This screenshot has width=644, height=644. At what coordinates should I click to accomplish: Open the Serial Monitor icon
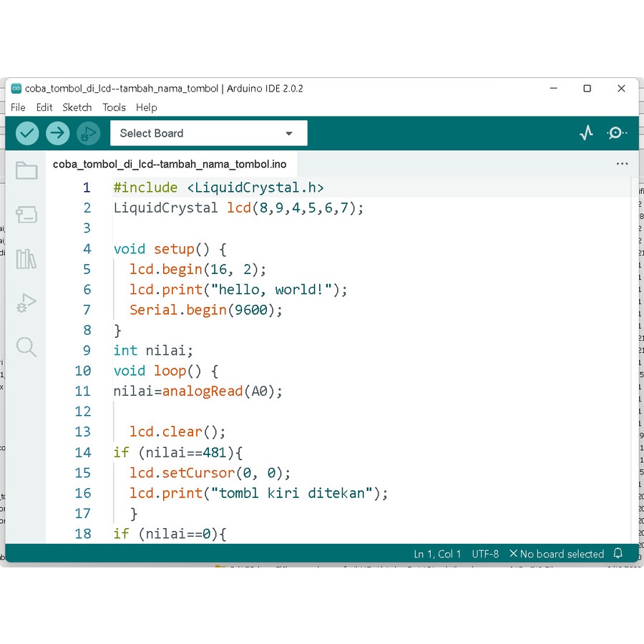(x=617, y=133)
